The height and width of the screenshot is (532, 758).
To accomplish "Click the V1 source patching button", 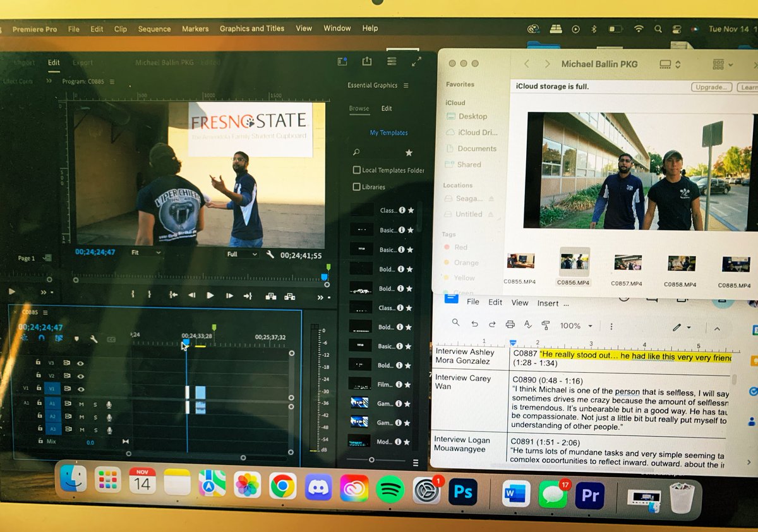I will point(26,389).
